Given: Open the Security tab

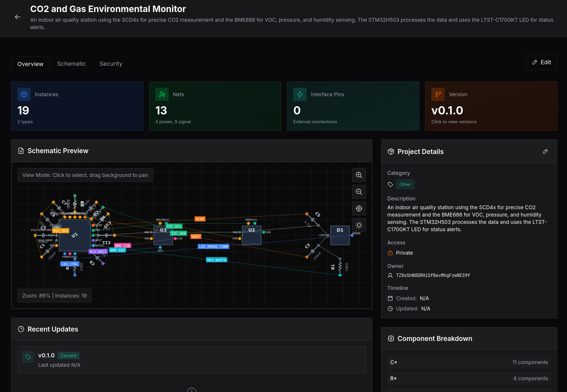Looking at the screenshot, I should (x=111, y=64).
